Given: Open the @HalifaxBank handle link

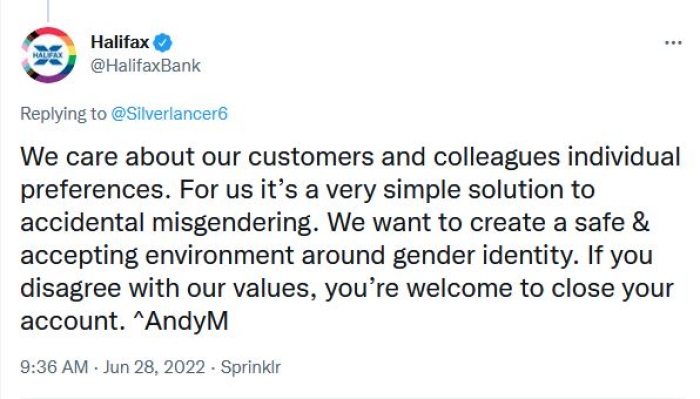Looking at the screenshot, I should click(x=146, y=66).
